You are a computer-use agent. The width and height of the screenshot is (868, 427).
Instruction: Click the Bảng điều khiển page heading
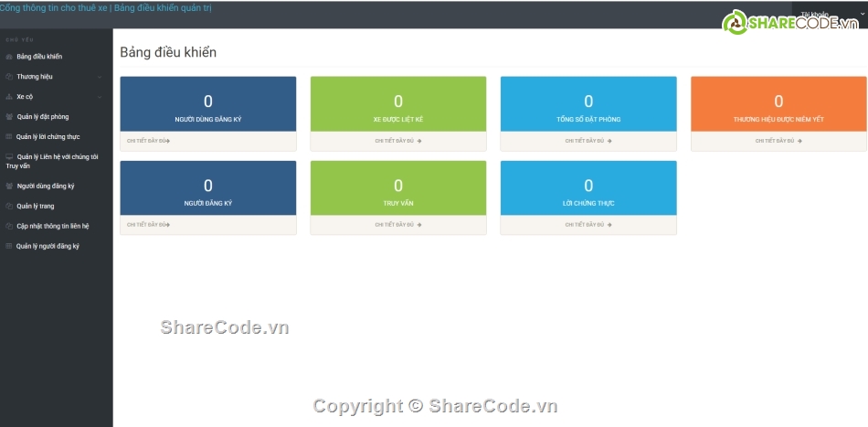(168, 53)
